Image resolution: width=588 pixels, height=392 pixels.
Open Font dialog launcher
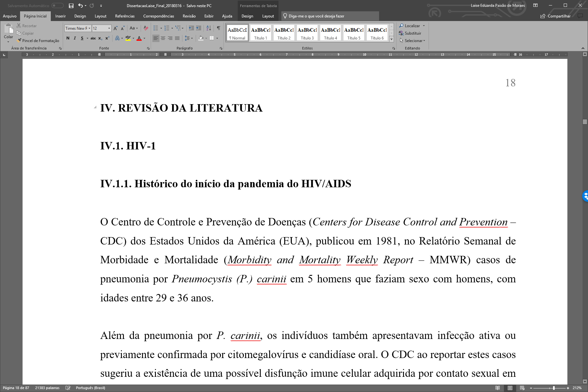(148, 48)
